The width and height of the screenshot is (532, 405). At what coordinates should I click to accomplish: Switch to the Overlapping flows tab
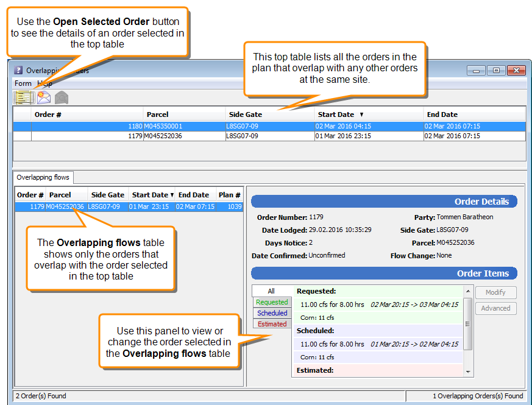coord(42,177)
